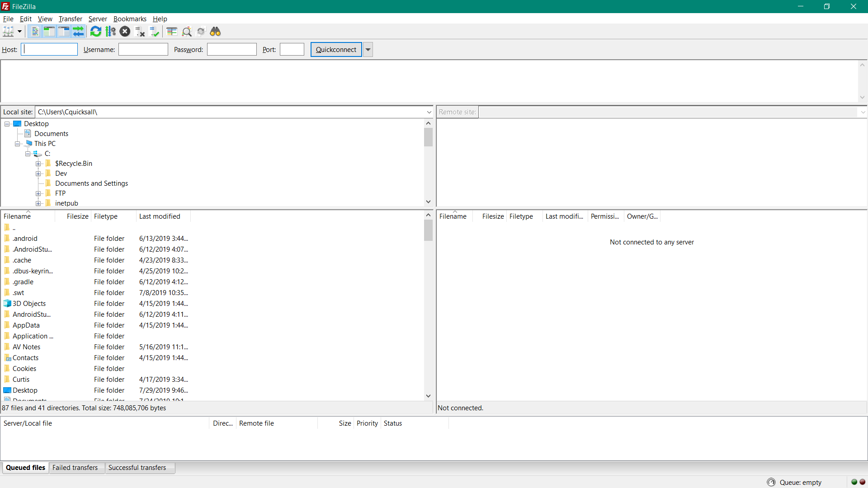The image size is (868, 488).
Task: Open the Quickconnect history dropdown
Action: tap(368, 50)
